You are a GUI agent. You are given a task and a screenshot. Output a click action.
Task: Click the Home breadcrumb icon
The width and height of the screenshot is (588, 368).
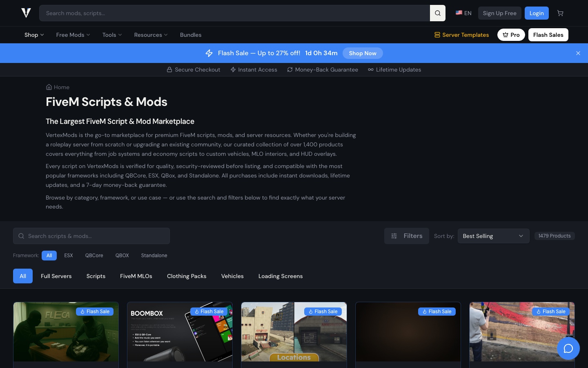pyautogui.click(x=49, y=87)
